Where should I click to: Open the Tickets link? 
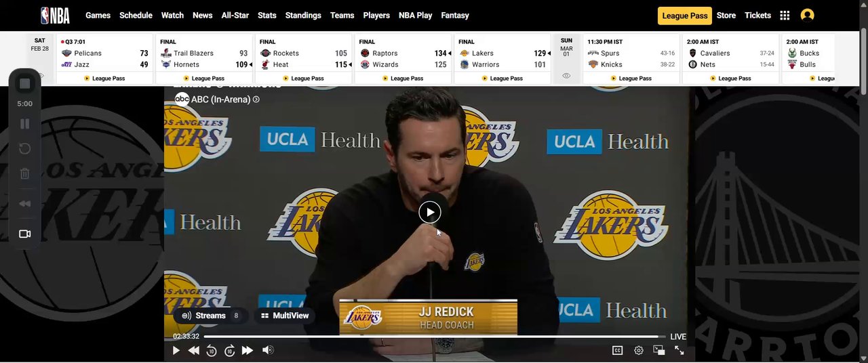click(757, 16)
